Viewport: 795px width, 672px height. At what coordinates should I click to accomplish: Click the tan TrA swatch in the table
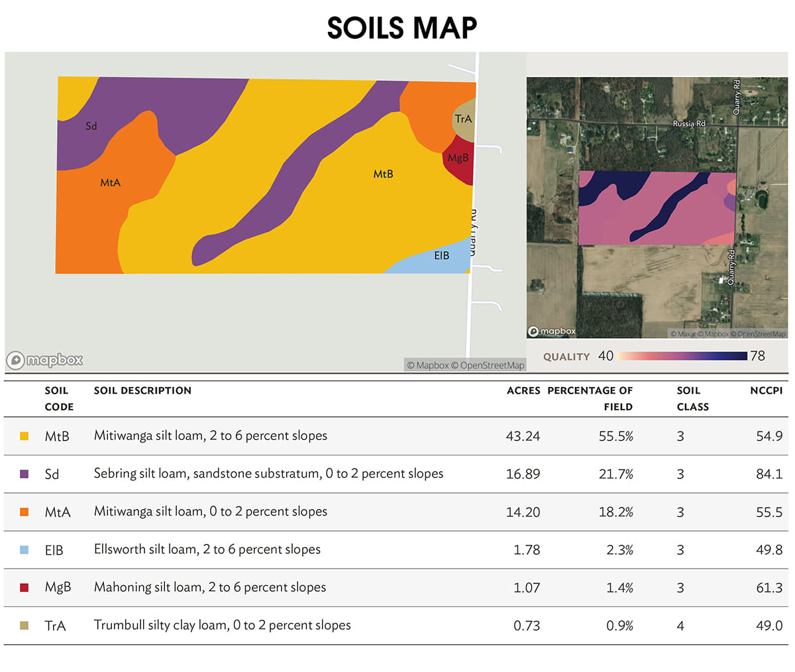[x=25, y=625]
